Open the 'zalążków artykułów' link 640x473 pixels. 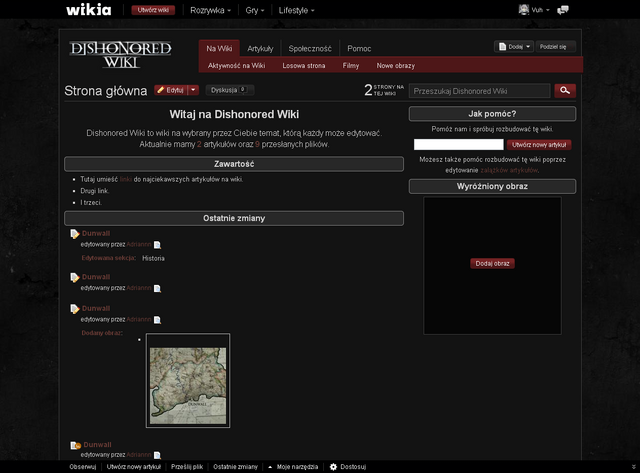509,170
